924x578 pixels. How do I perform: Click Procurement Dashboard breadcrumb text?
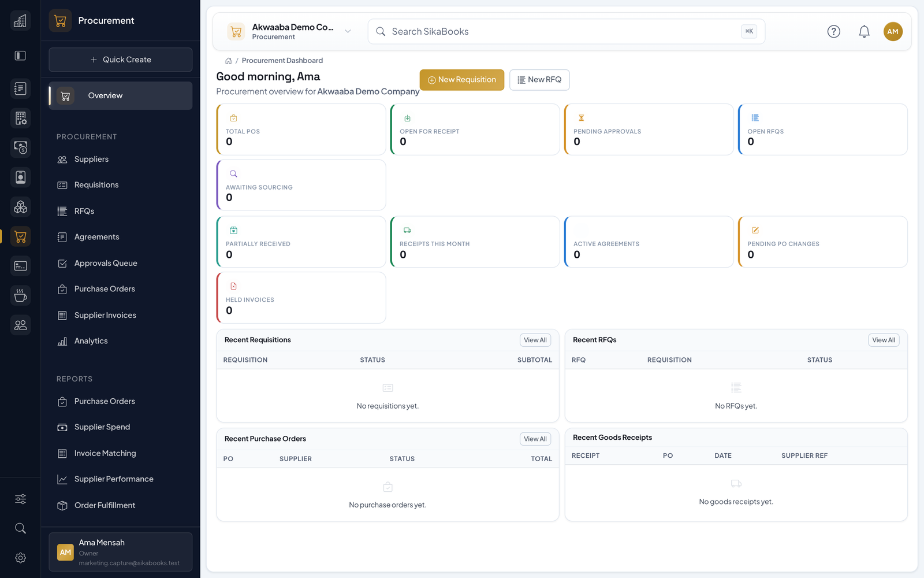coord(282,61)
